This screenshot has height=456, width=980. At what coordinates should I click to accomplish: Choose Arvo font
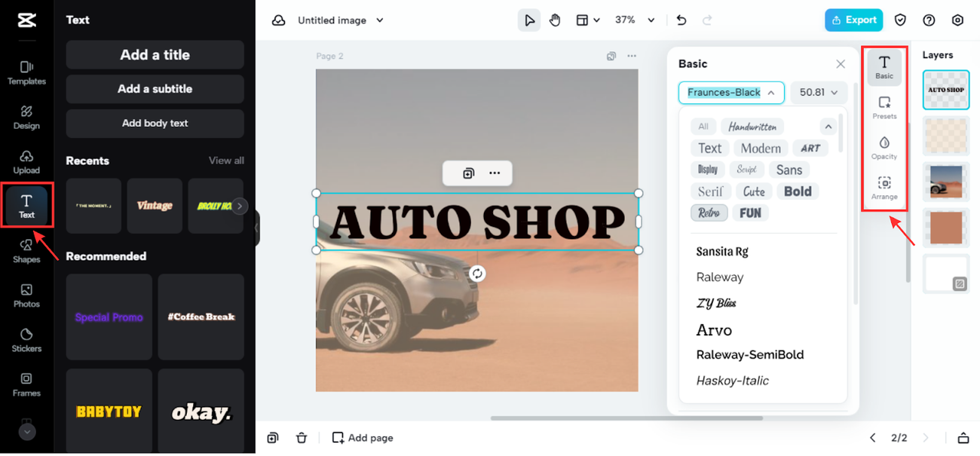pyautogui.click(x=714, y=330)
